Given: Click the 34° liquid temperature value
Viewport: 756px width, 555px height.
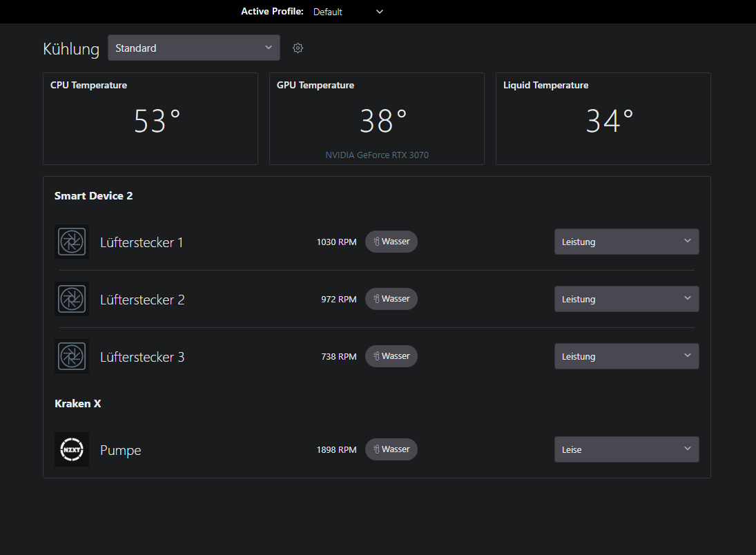Looking at the screenshot, I should point(610,121).
